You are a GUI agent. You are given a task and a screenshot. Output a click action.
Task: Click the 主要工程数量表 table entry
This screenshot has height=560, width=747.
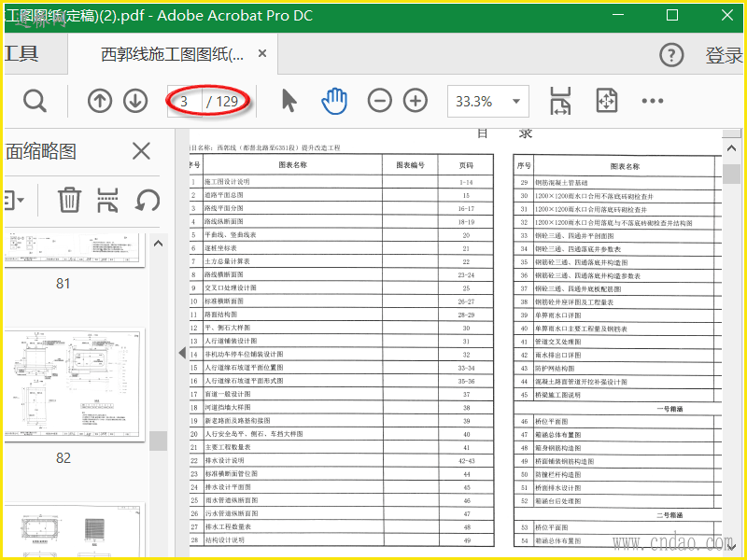point(227,448)
